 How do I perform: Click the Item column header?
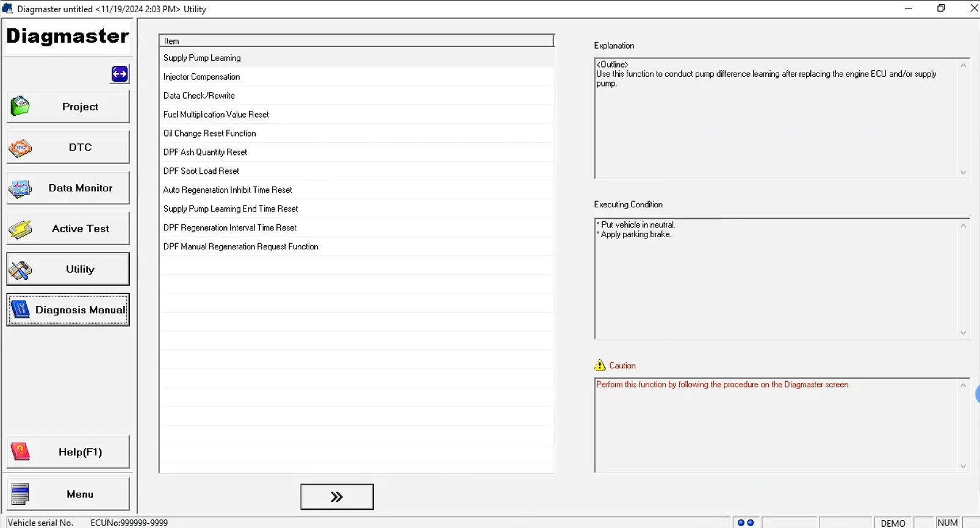[357, 41]
